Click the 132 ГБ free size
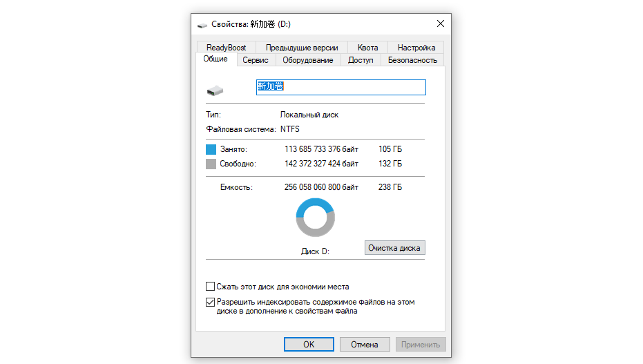The height and width of the screenshot is (364, 643). 390,164
